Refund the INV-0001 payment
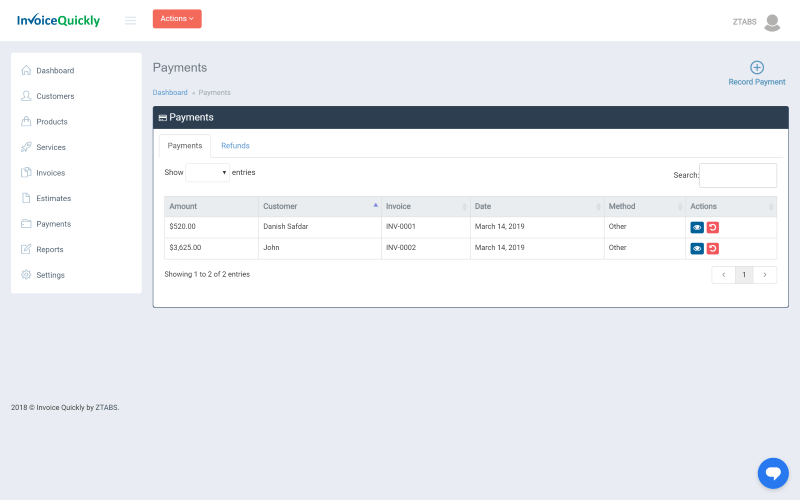Image resolution: width=800 pixels, height=500 pixels. [x=713, y=227]
